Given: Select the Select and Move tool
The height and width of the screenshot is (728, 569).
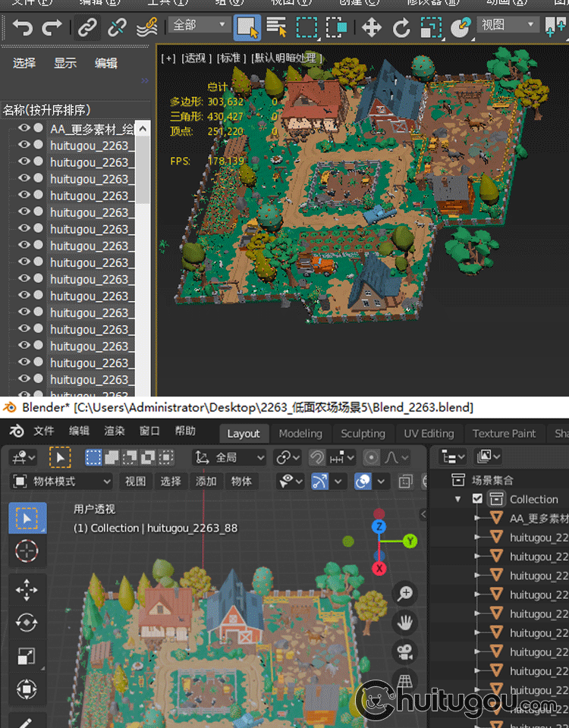Looking at the screenshot, I should (x=372, y=27).
